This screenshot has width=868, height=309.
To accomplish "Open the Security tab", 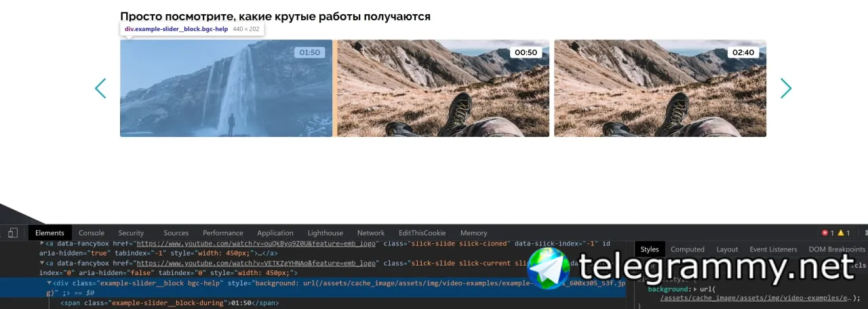I will [x=131, y=233].
